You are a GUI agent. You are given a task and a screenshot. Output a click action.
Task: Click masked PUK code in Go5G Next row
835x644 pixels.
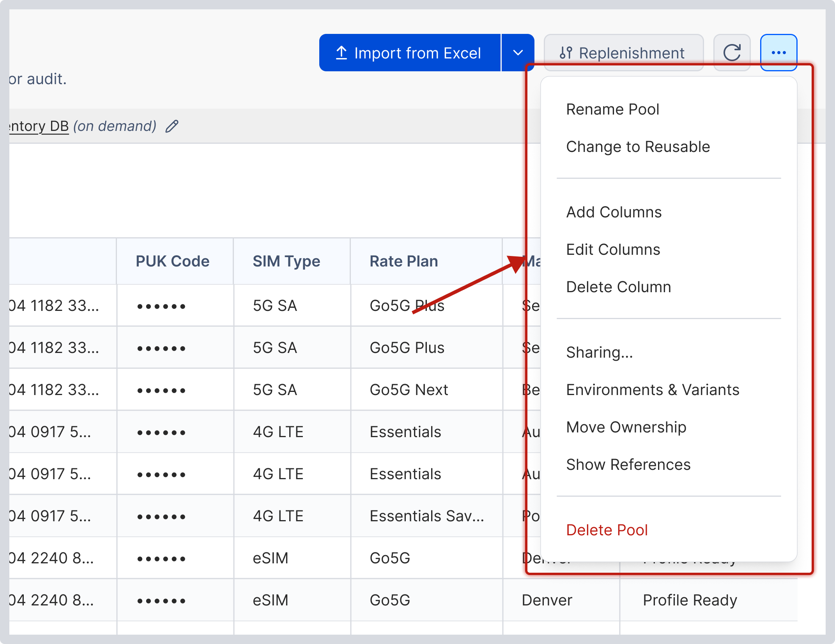coord(175,390)
